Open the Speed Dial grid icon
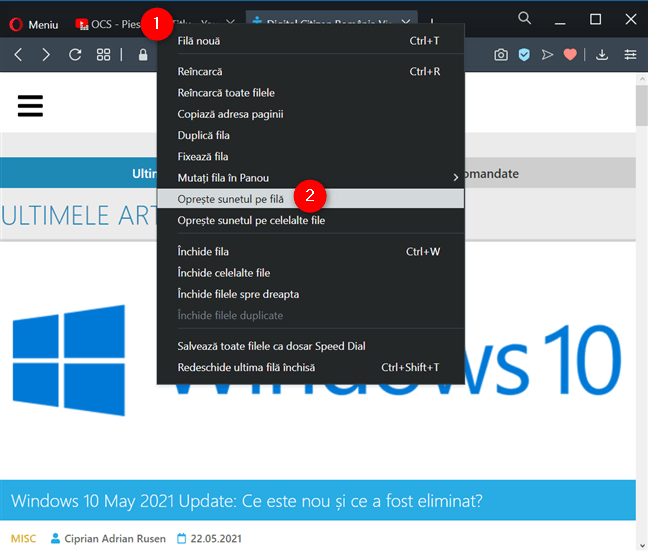Screen dimensions: 648x551 coord(103,55)
